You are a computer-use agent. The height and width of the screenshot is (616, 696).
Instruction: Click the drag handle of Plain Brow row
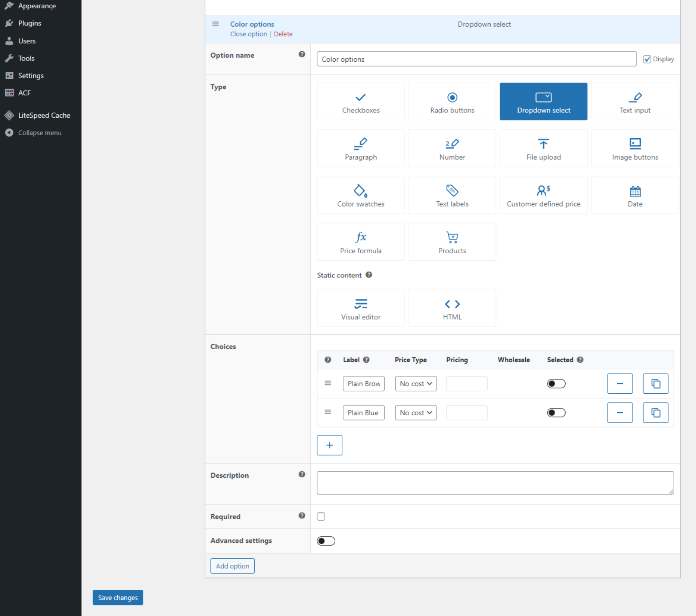coord(328,383)
